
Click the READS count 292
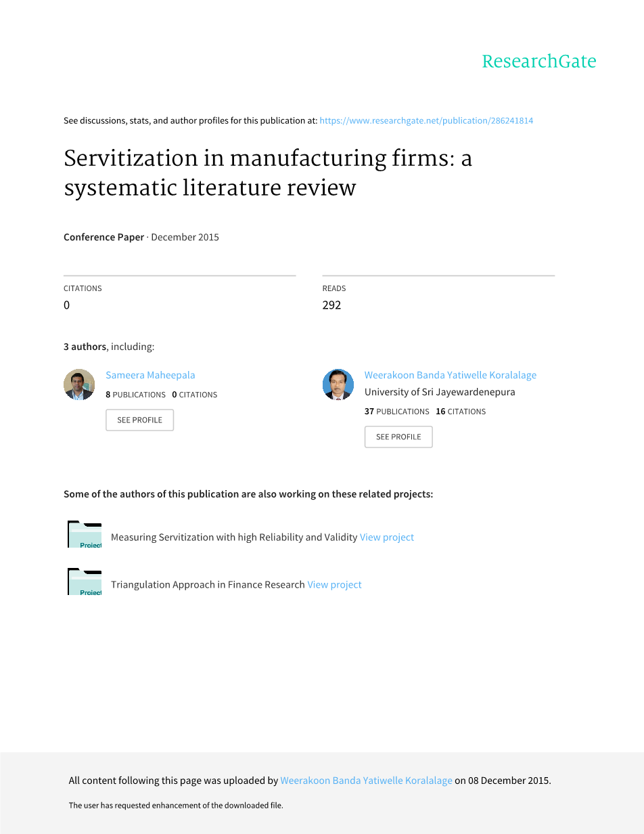point(331,305)
